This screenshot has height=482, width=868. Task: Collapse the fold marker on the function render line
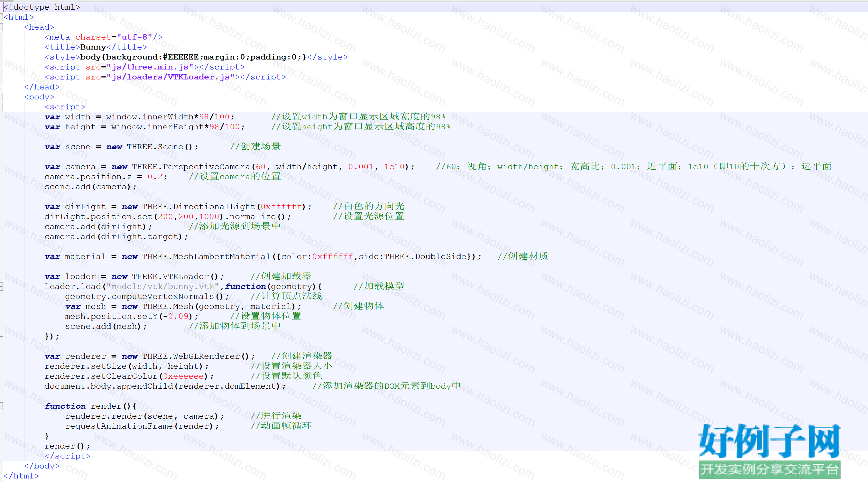pos(1,406)
